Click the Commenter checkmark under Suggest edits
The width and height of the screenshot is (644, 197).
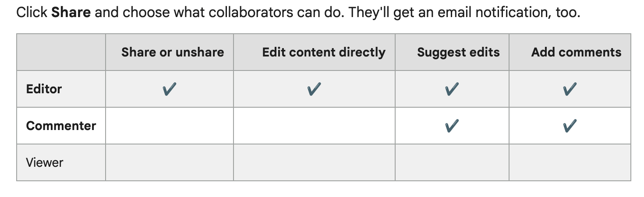(452, 127)
